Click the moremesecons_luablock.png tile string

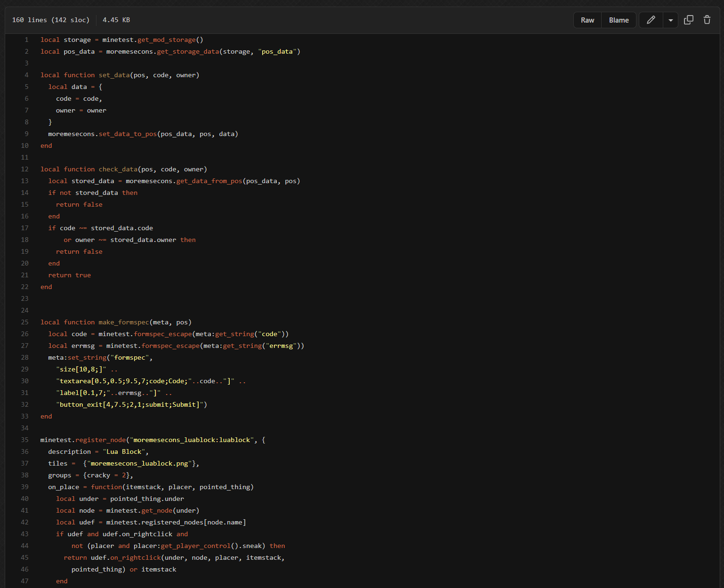(x=139, y=464)
